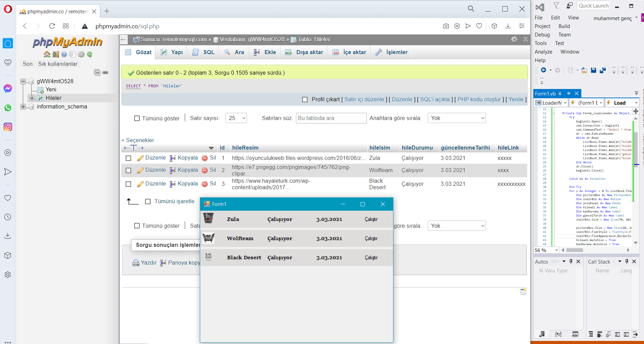Open Visual Studio Debug menu
Screen dimensions: 644x344
[x=542, y=35]
